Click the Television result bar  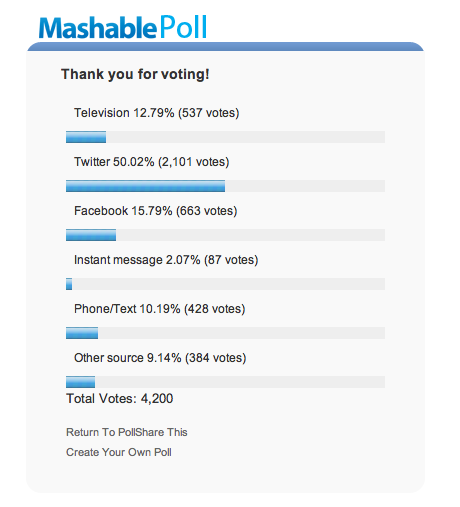coord(225,137)
